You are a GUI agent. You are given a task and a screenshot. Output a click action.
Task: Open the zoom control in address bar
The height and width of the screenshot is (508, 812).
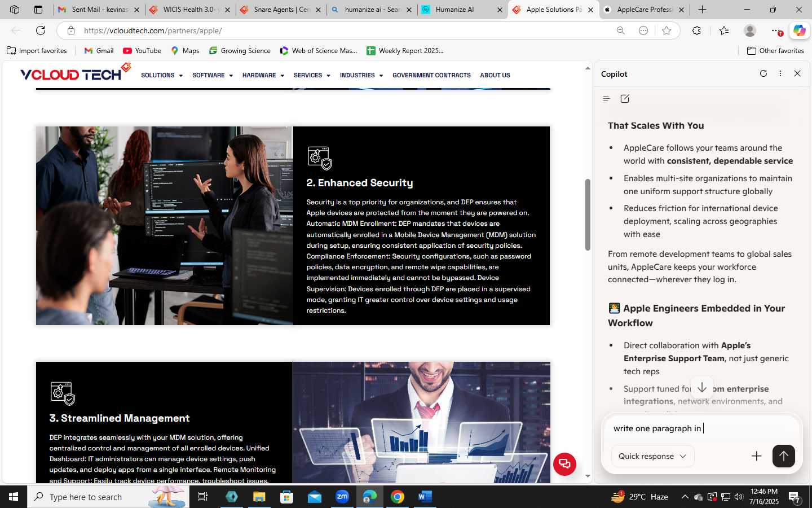coord(621,30)
